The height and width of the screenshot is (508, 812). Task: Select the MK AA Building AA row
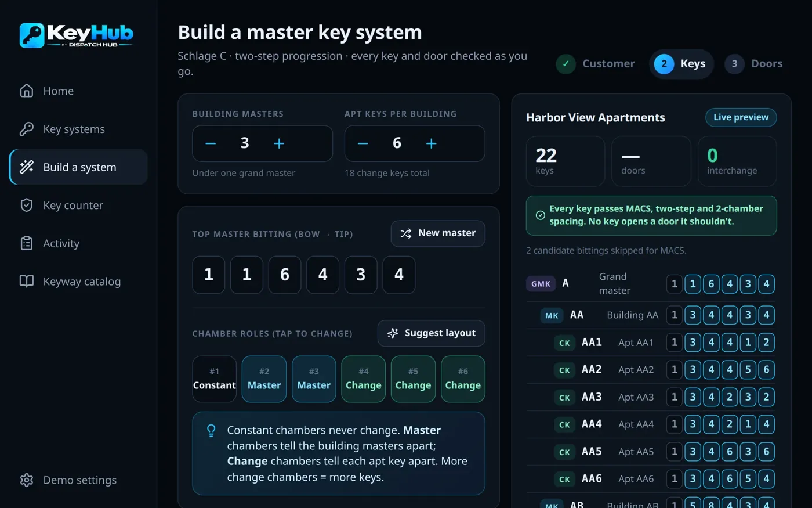pyautogui.click(x=651, y=315)
